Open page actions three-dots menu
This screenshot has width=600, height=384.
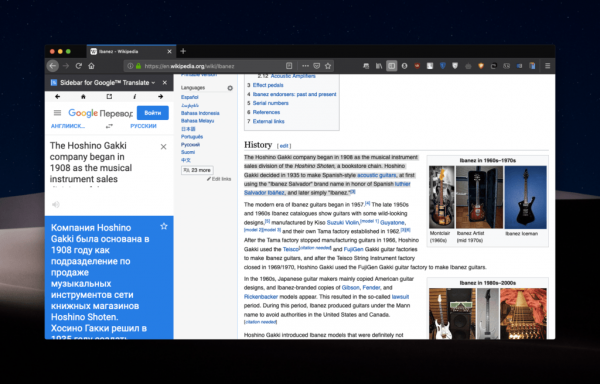(x=305, y=66)
